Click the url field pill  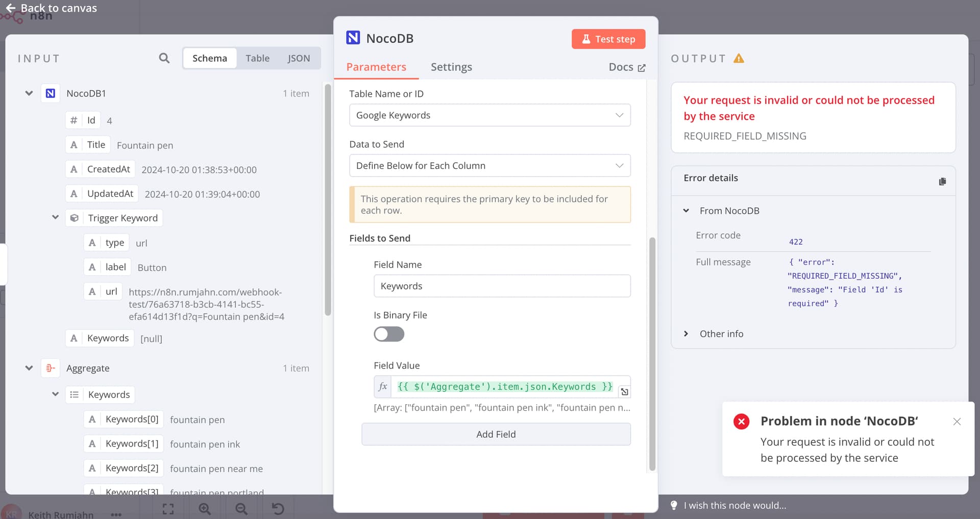tap(103, 291)
